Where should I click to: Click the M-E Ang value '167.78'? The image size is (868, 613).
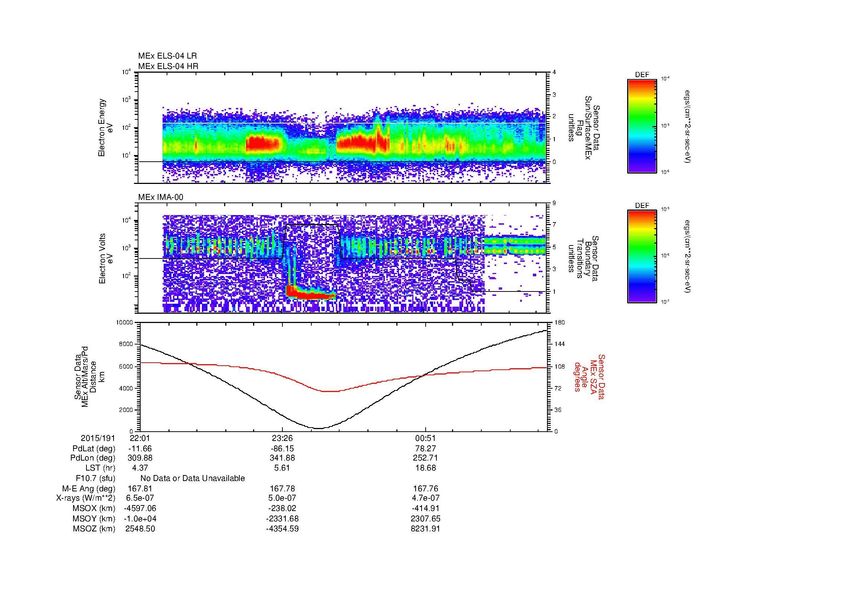click(282, 488)
